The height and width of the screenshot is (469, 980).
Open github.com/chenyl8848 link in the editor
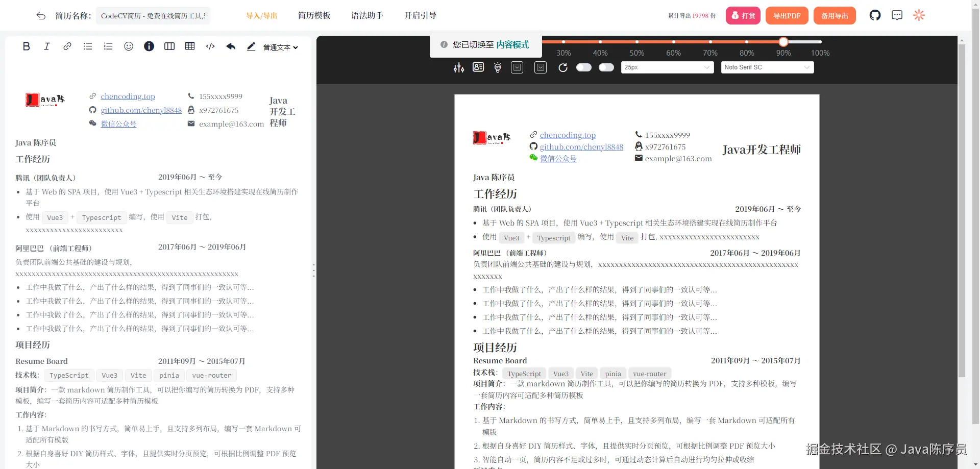click(141, 110)
